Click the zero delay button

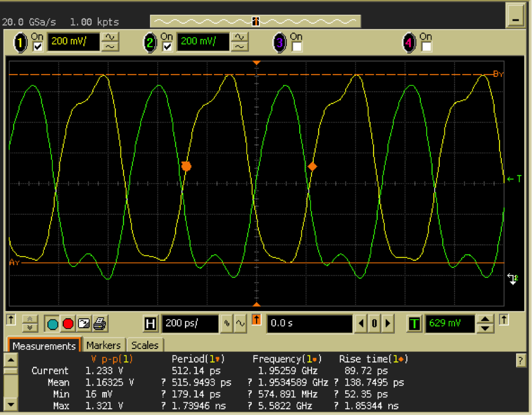374,324
